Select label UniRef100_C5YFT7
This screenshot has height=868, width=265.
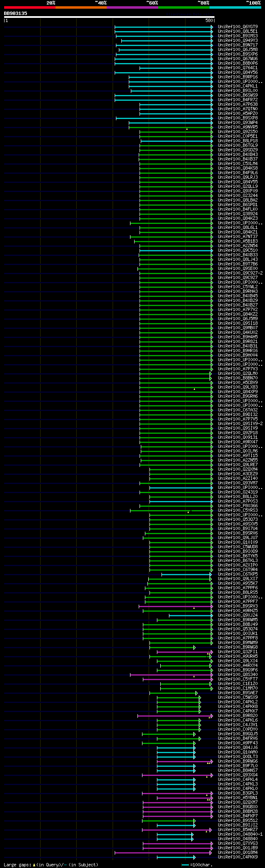(x=238, y=679)
